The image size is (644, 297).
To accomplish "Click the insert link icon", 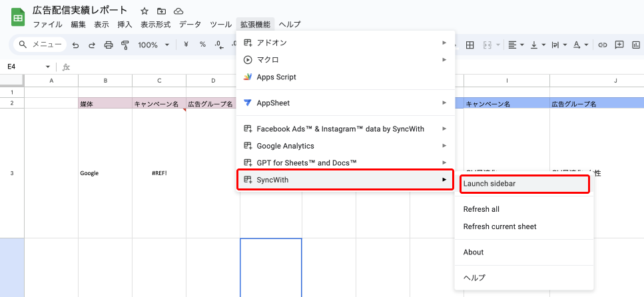I will coord(602,45).
